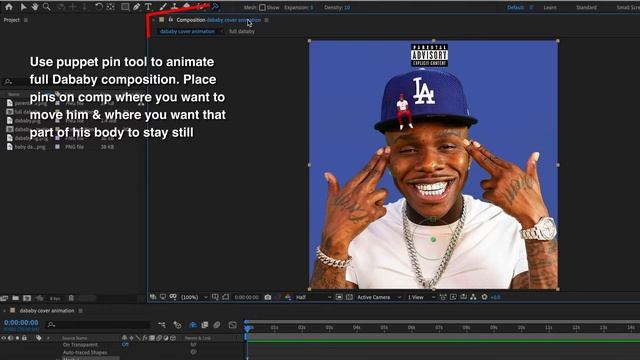Click the trash delete icon in Project panel

point(71,298)
